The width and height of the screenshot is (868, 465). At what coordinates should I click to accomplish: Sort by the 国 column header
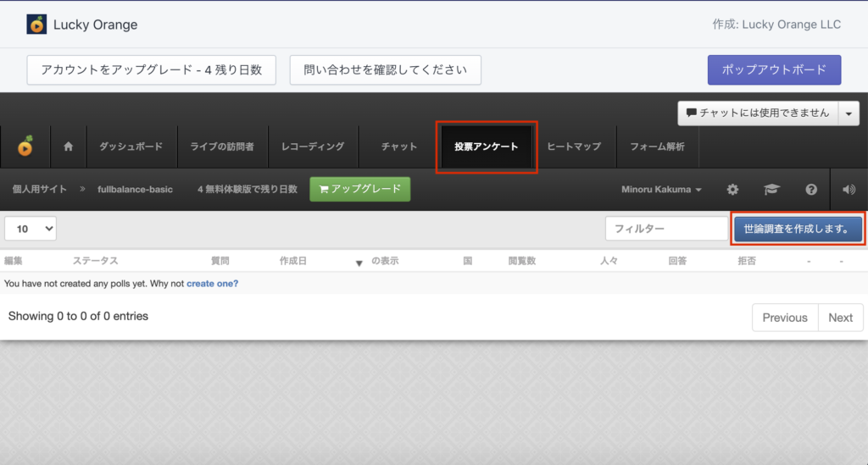click(x=468, y=260)
